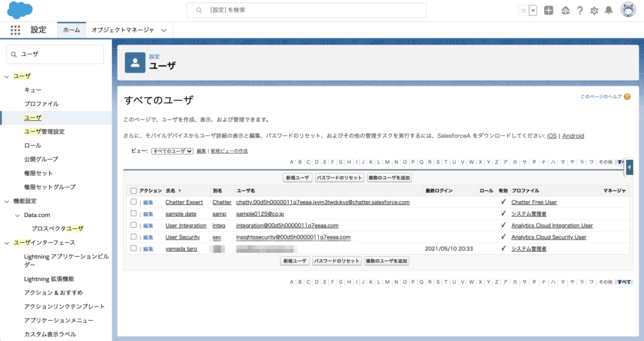Open 権限セットグループ in the sidebar

click(x=50, y=187)
